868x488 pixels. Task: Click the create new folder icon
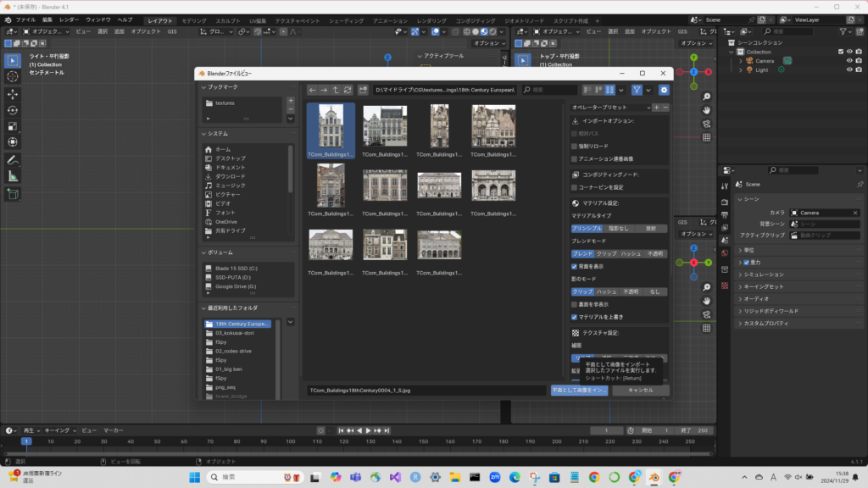(363, 90)
